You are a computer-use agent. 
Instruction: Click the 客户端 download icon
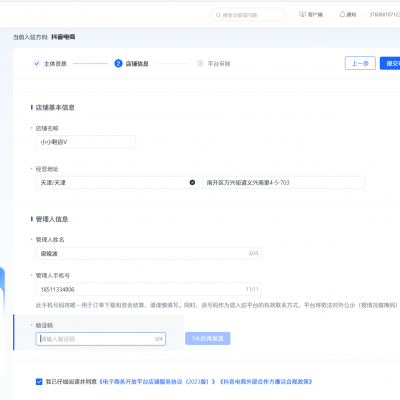coord(302,14)
